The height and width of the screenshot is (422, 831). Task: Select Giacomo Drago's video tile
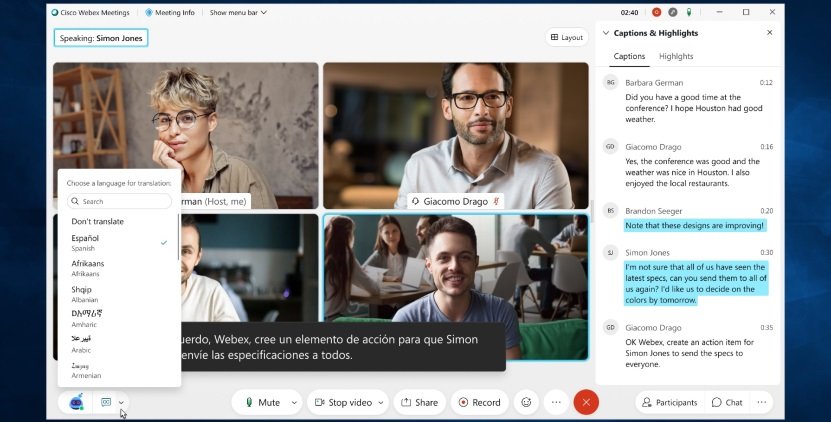[x=456, y=136]
